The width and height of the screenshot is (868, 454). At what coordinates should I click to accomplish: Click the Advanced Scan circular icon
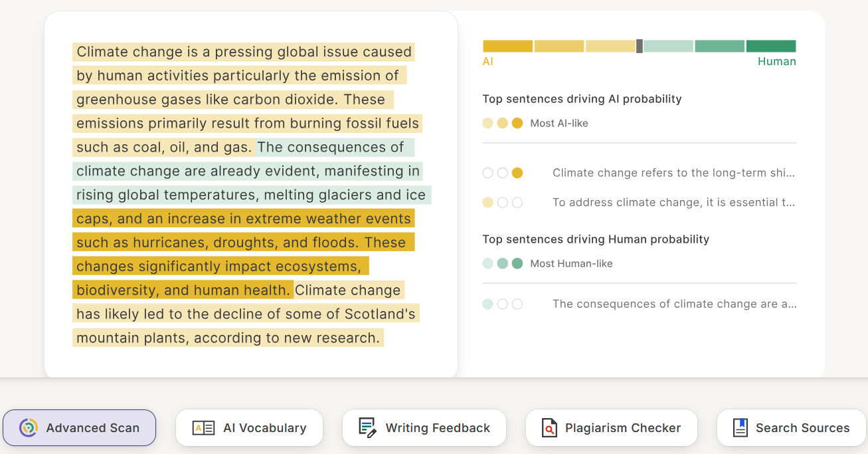tap(29, 427)
